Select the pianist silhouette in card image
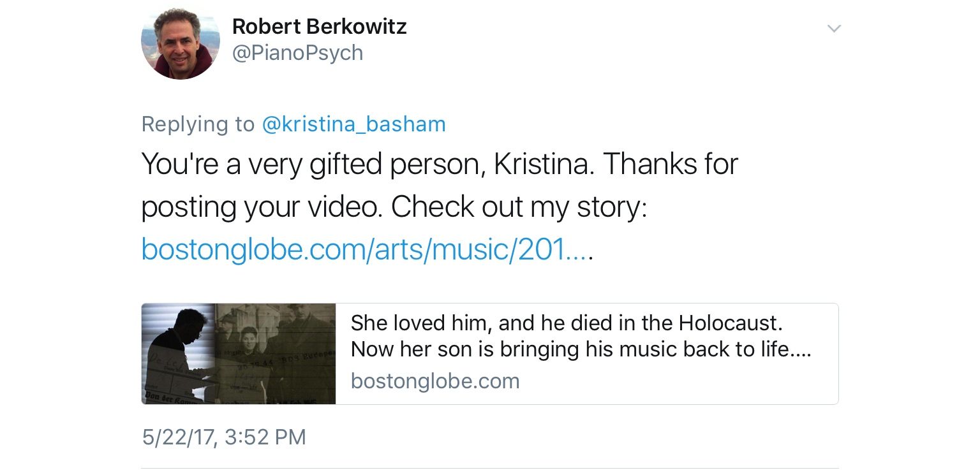 coord(177,354)
